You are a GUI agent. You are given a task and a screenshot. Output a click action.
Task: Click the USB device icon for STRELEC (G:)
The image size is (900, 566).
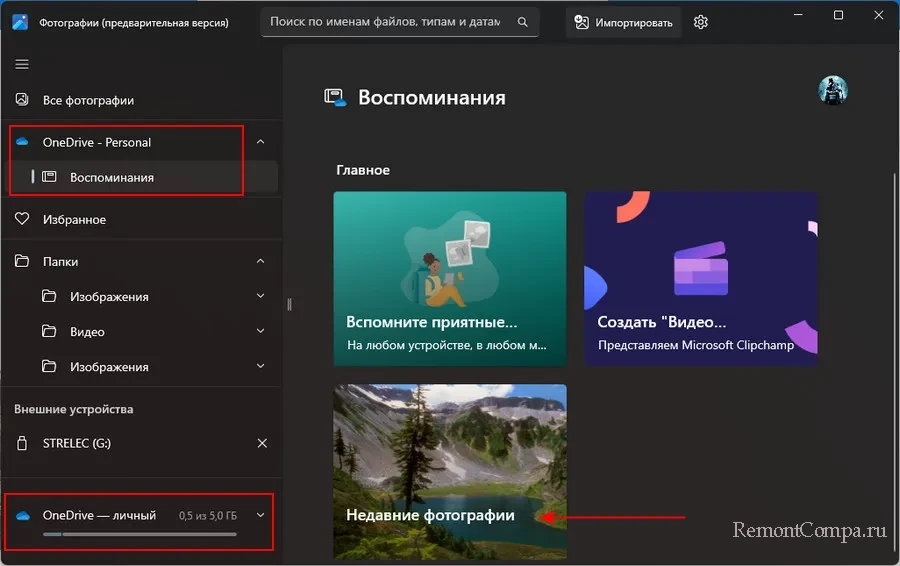[x=22, y=443]
